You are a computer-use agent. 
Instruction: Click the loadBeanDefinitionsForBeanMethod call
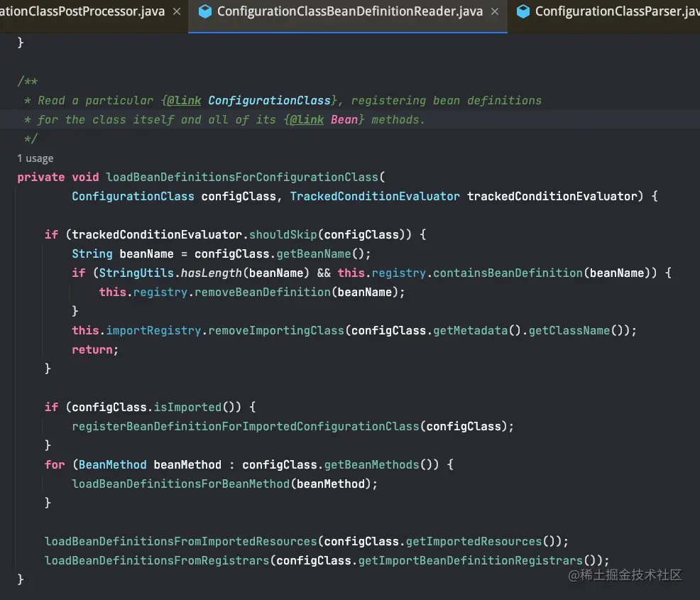[181, 484]
